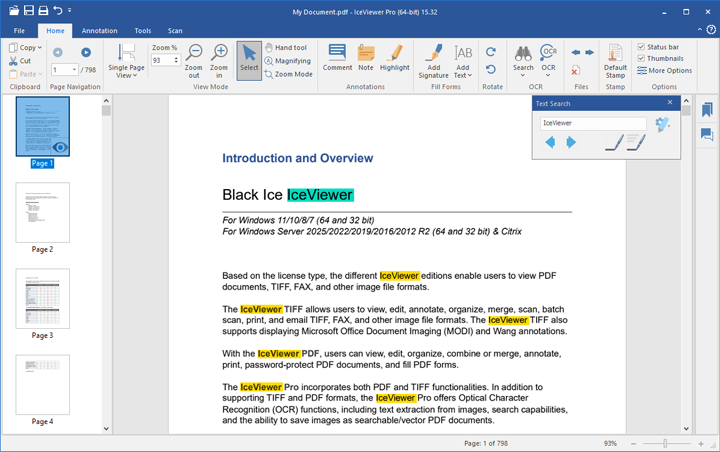
Task: Click status bar zoom plus
Action: click(x=701, y=444)
